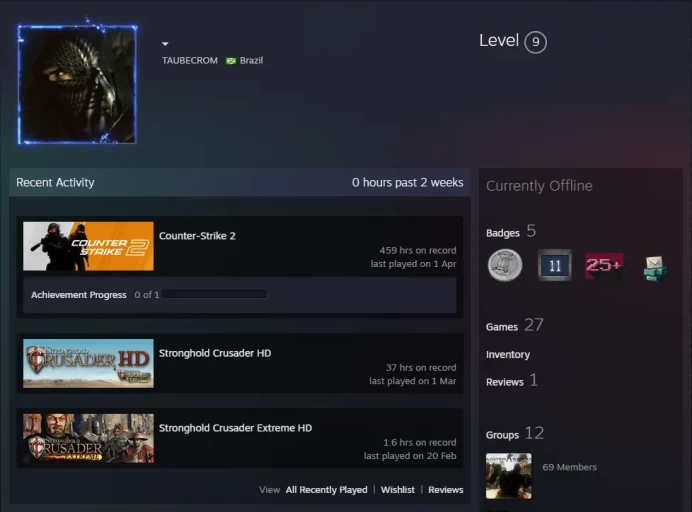
Task: Click the 'last played on 20 Feb' text
Action: 410,456
